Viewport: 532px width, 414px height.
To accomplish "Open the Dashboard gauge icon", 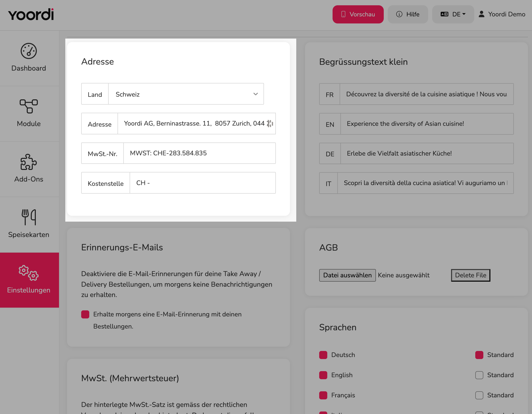I will [x=29, y=51].
